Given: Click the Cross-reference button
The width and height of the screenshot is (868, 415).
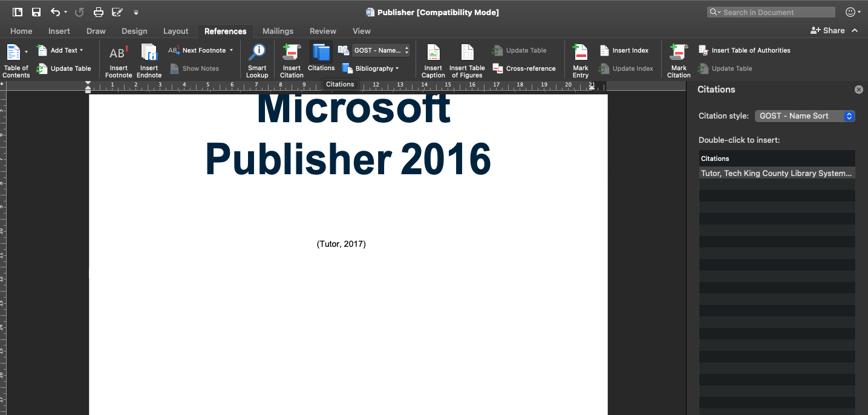Looking at the screenshot, I should pyautogui.click(x=524, y=68).
